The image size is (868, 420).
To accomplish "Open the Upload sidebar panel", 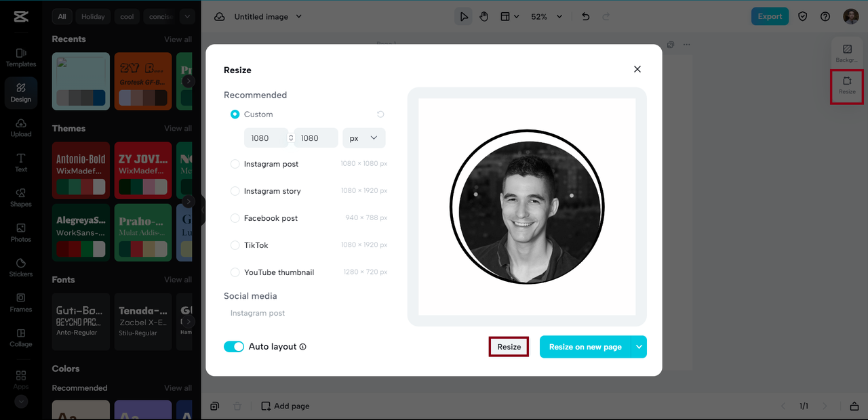I will [20, 128].
